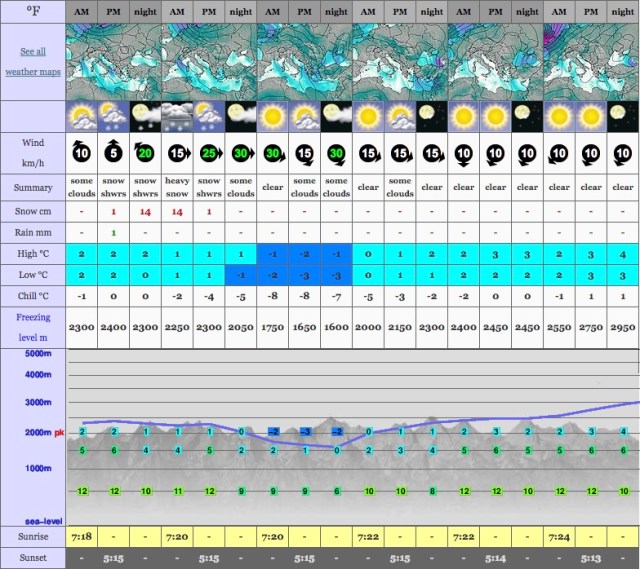Screen dimensions: 640x569
Task: Click the green 11 chart temperature marker
Action: coord(178,491)
